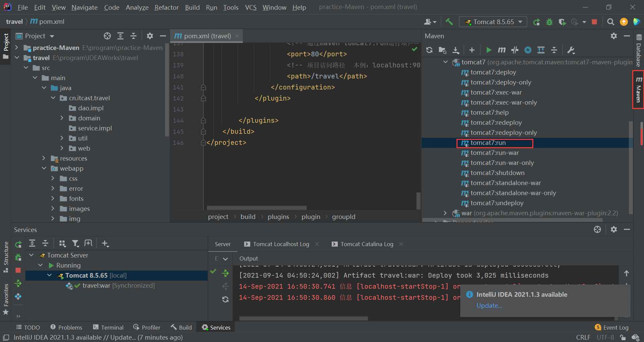Screen dimensions: 644x342
Task: Debug service in Services side toolbar
Action: [x=18, y=258]
